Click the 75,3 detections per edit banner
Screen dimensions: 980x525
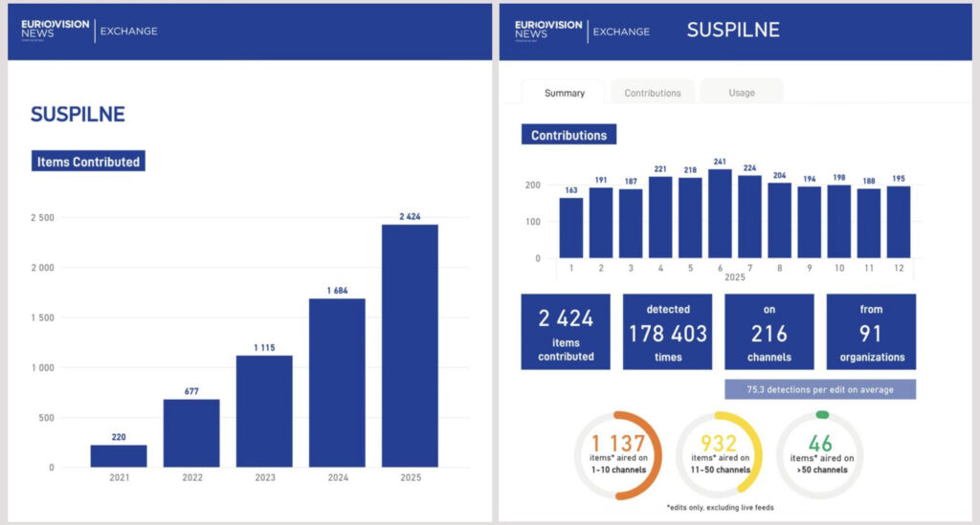[820, 389]
